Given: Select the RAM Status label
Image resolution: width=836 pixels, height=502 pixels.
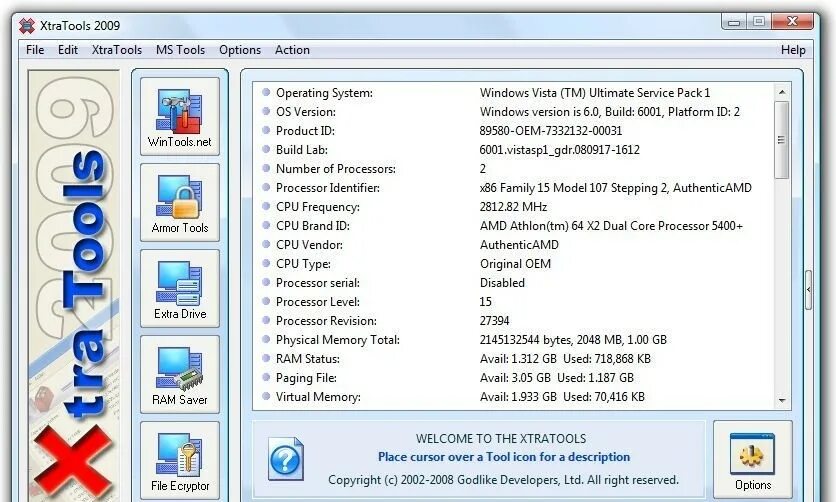Looking at the screenshot, I should click(x=308, y=359).
